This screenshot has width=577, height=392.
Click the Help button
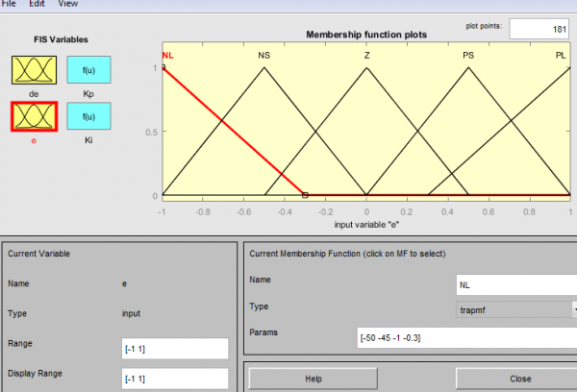pyautogui.click(x=314, y=379)
